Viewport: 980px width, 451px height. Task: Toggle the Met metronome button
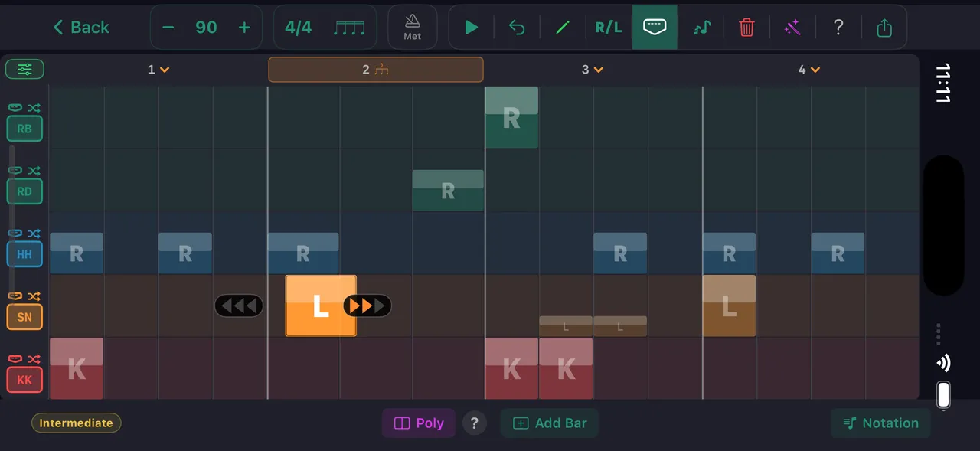point(413,28)
